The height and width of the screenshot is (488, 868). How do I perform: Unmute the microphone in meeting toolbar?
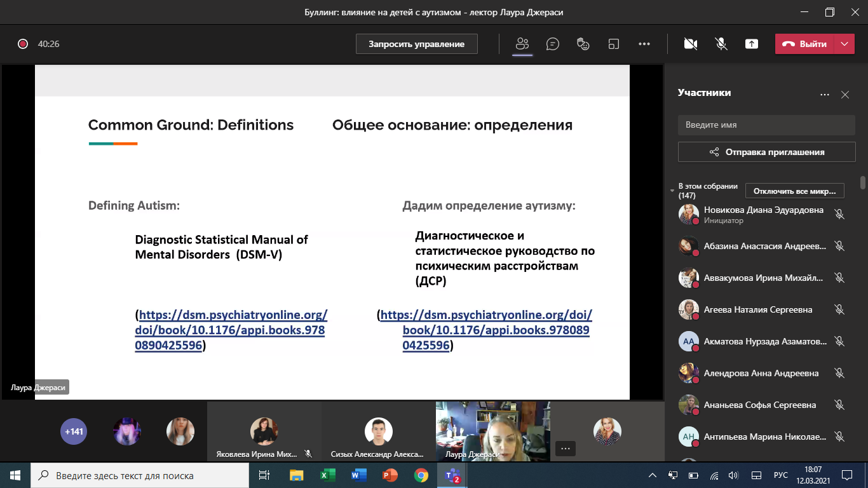click(721, 44)
